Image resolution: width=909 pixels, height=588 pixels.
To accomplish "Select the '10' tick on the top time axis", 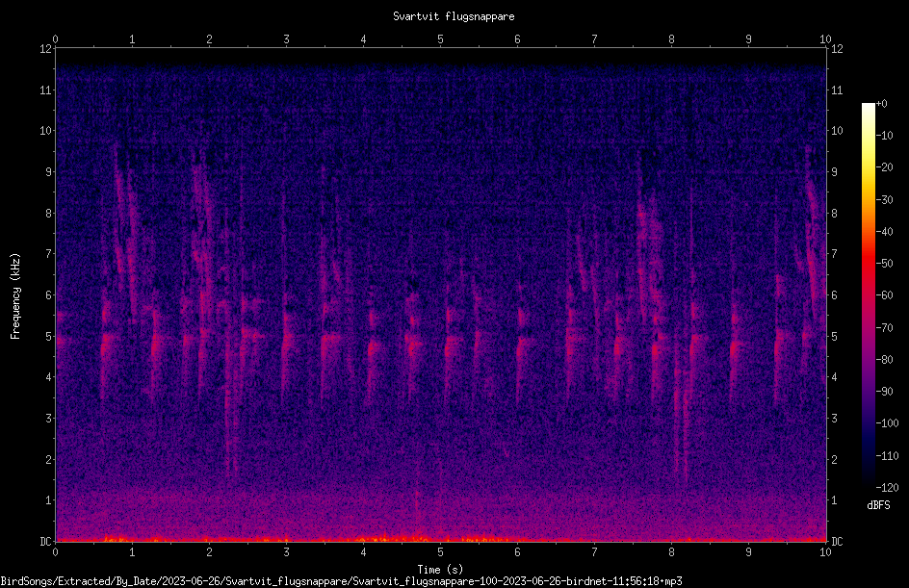I will (825, 39).
